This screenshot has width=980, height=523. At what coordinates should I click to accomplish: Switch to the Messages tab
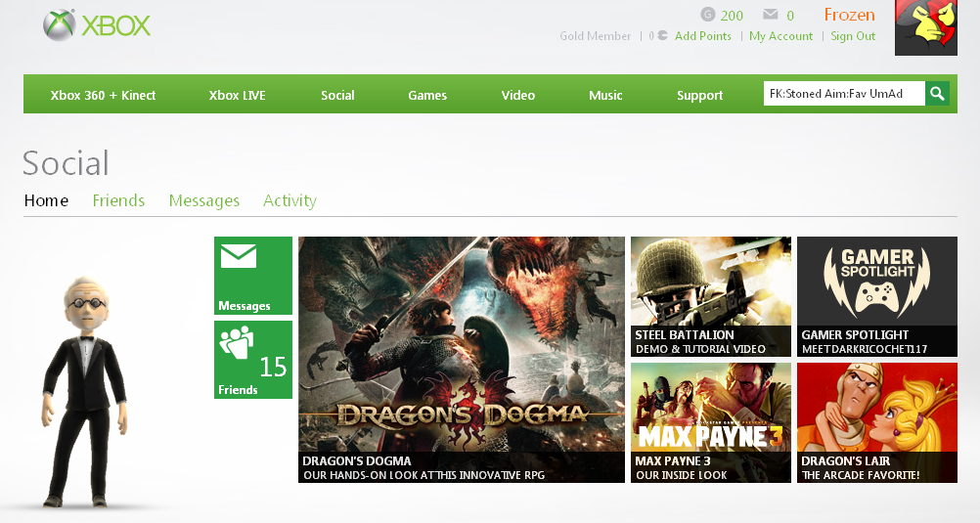pos(204,200)
